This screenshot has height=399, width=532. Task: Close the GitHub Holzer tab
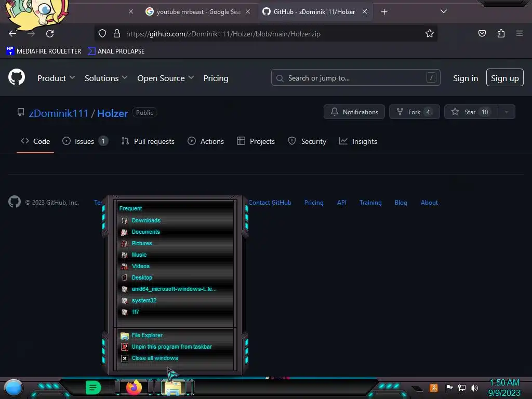tap(365, 11)
